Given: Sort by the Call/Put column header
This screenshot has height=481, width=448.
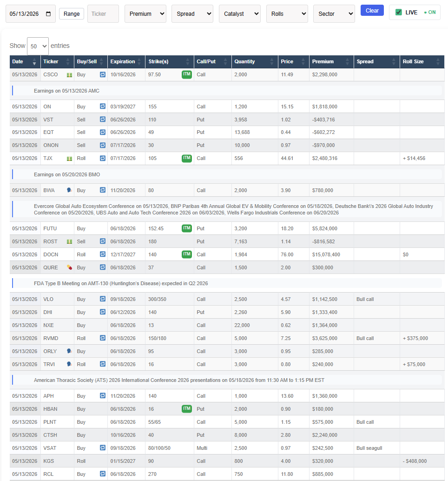Looking at the screenshot, I should tap(213, 62).
